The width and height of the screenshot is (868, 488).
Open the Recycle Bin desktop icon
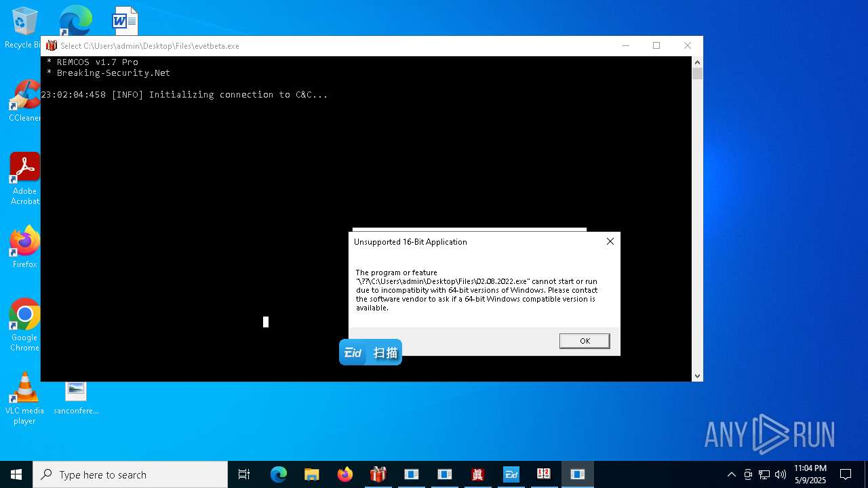[x=24, y=27]
